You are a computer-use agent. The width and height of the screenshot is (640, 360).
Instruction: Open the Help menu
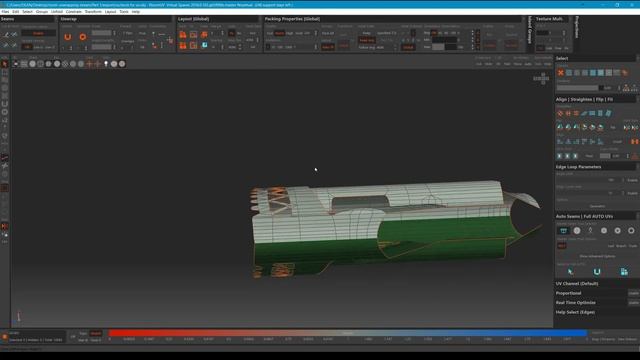136,12
